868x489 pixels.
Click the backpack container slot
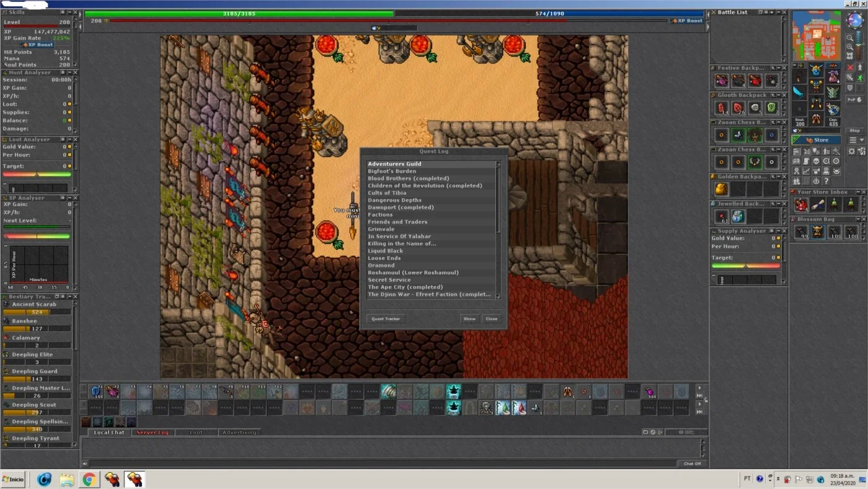point(833,76)
